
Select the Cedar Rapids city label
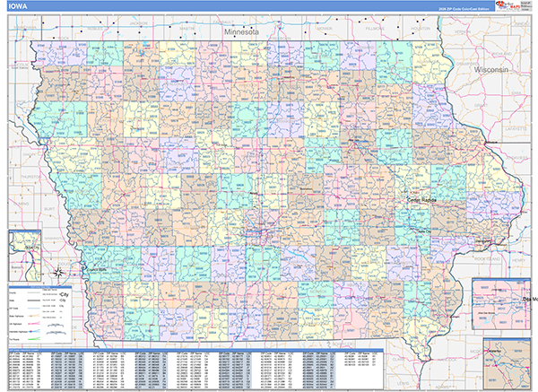421,200
